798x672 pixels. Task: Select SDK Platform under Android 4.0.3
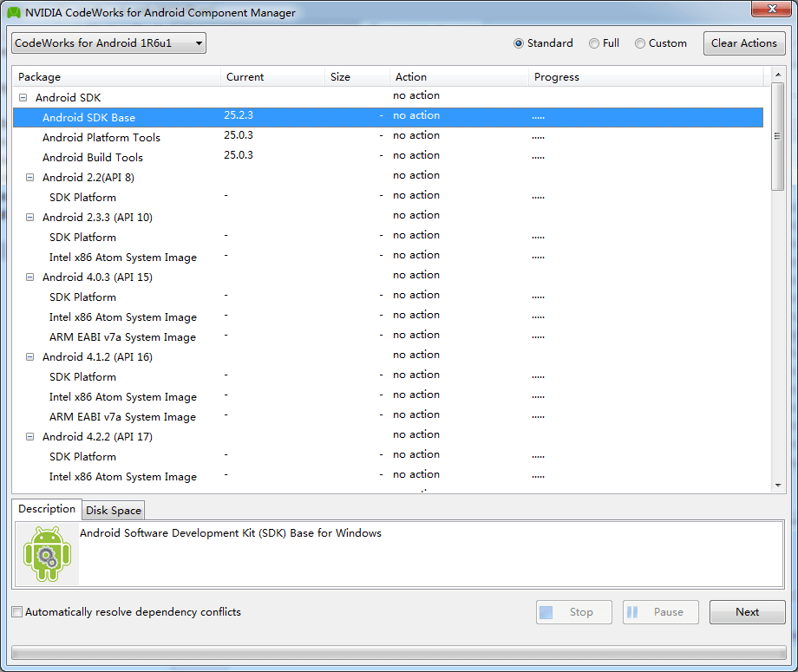tap(388, 297)
